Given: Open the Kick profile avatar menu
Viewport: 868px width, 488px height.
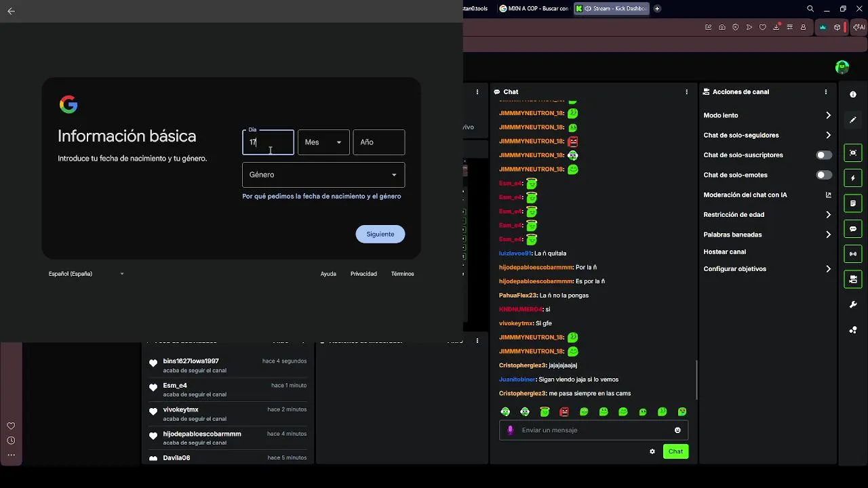Looking at the screenshot, I should 842,67.
